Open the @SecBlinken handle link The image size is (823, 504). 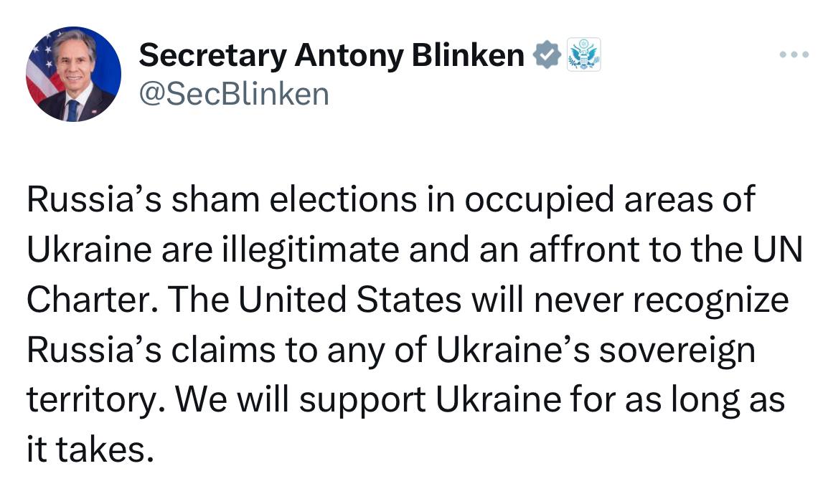[233, 93]
